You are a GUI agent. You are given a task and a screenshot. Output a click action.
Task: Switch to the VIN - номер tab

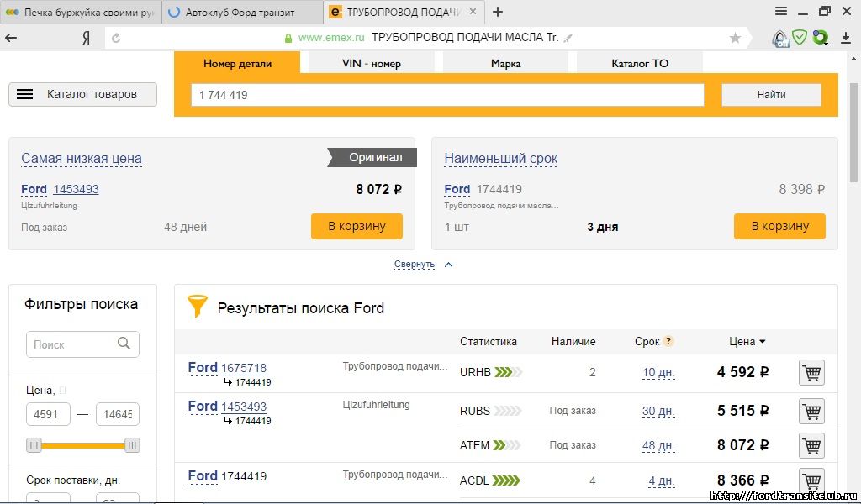tap(371, 64)
